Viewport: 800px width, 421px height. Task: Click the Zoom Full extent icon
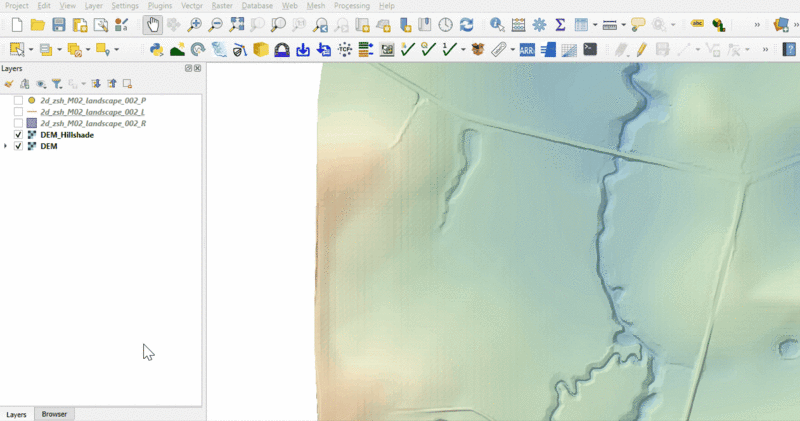click(237, 25)
